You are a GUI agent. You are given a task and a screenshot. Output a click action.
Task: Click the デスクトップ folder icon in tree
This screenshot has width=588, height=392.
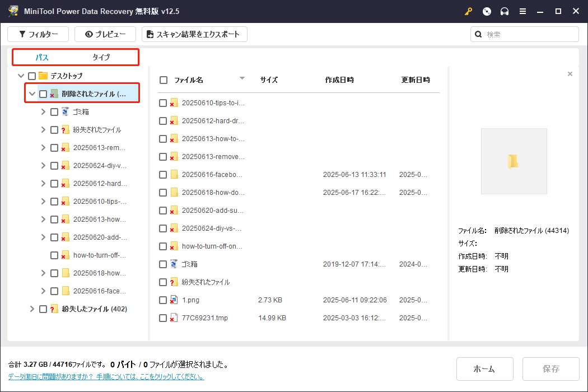coord(43,76)
